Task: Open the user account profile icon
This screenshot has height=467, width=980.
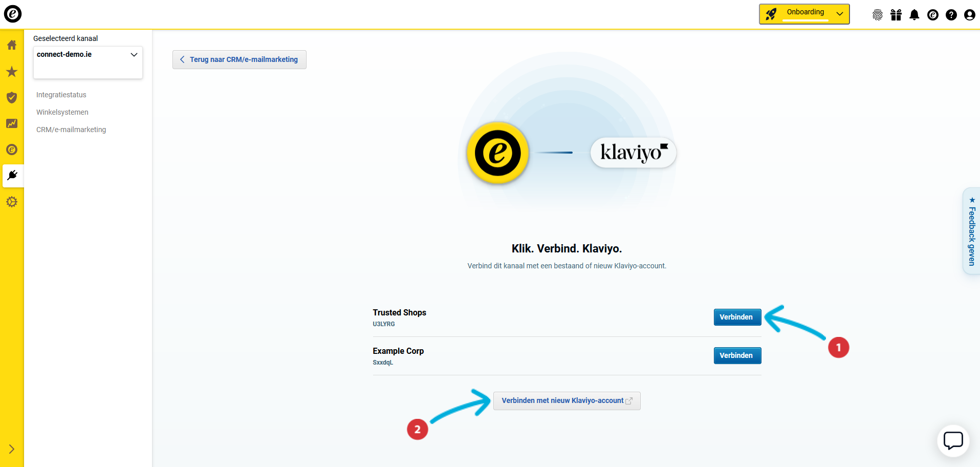Action: (x=970, y=15)
